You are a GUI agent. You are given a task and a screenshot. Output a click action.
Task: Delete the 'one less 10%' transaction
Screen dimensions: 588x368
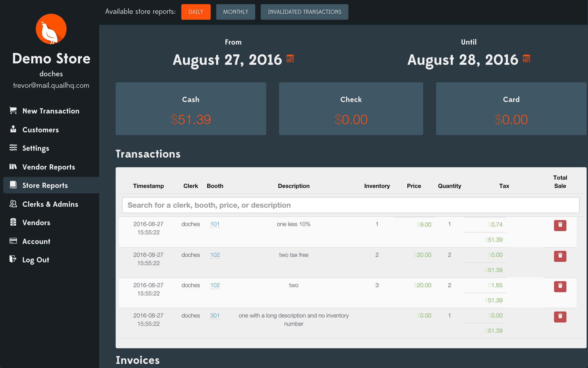click(560, 225)
